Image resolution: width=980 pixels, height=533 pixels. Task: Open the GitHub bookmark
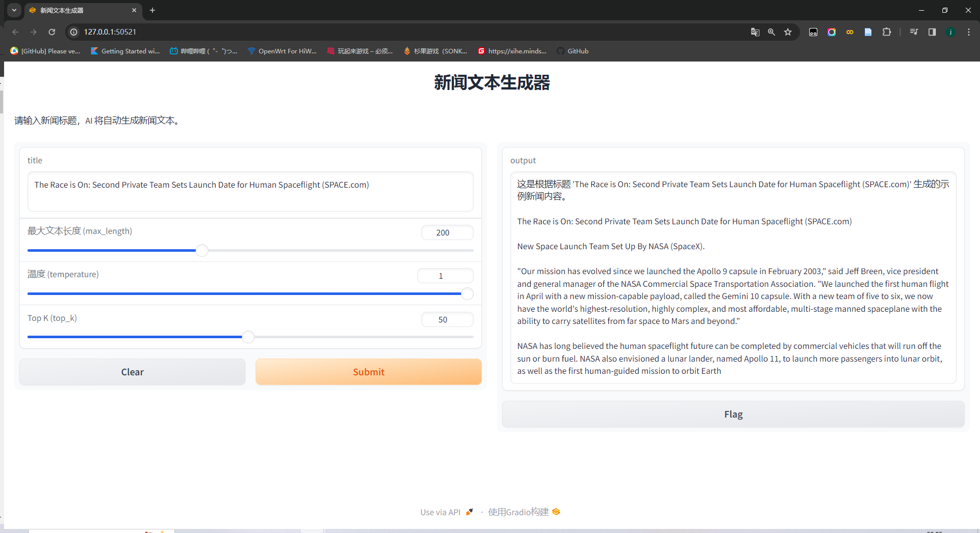[572, 51]
